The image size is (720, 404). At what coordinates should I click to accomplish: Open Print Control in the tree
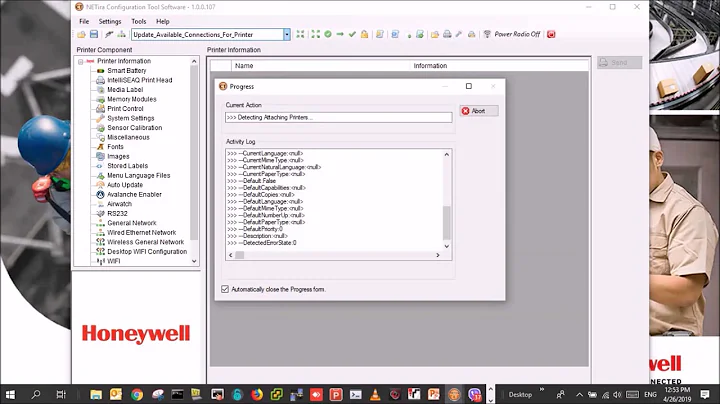pos(125,109)
